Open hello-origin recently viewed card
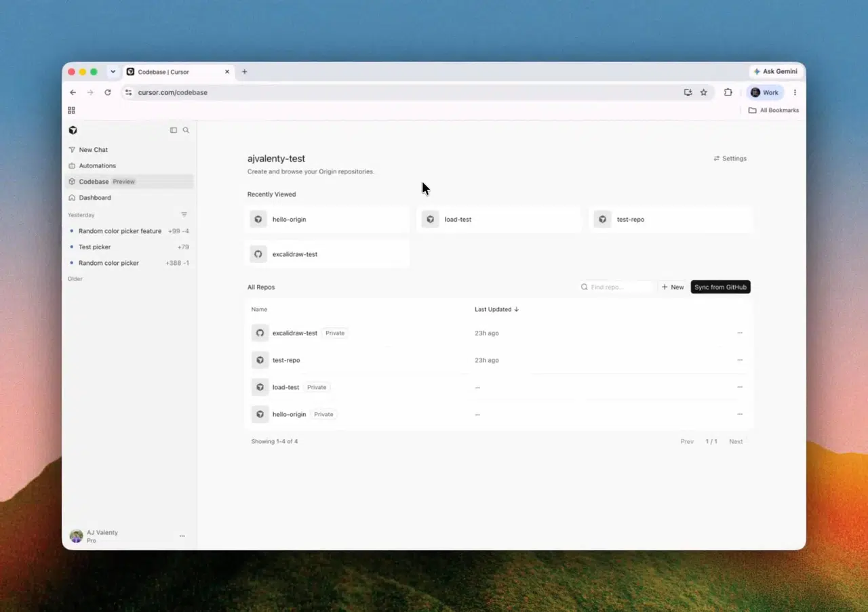Screen dimensions: 868x612 click(328, 220)
